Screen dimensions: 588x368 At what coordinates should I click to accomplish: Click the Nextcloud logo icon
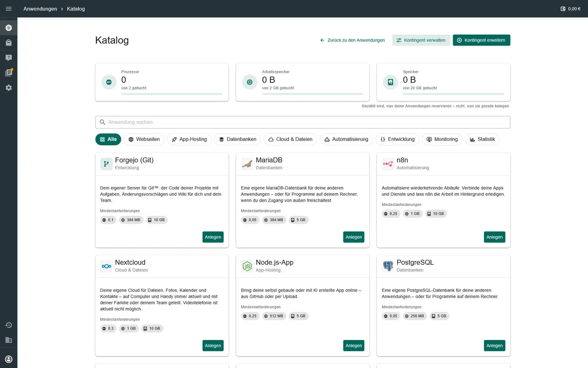pyautogui.click(x=106, y=266)
